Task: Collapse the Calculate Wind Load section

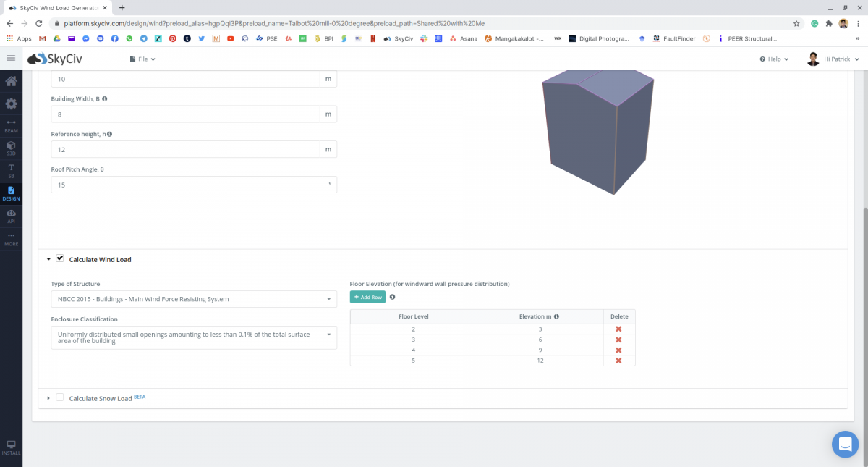Action: (48, 259)
